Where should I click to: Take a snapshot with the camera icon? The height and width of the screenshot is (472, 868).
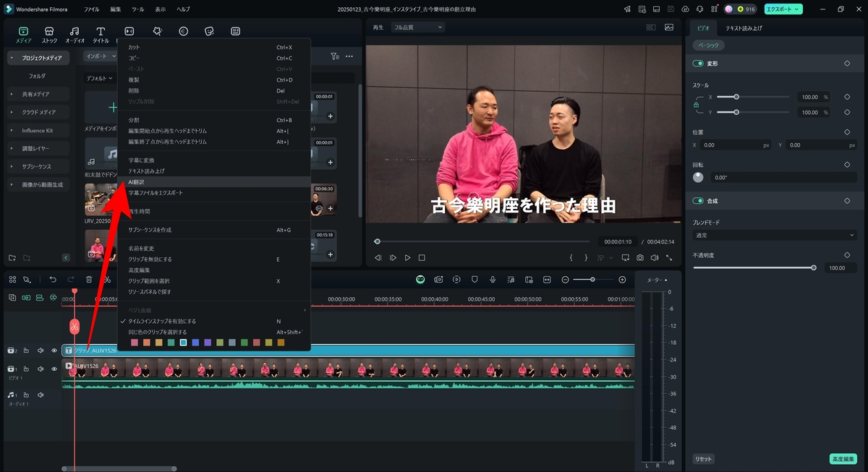tap(640, 257)
